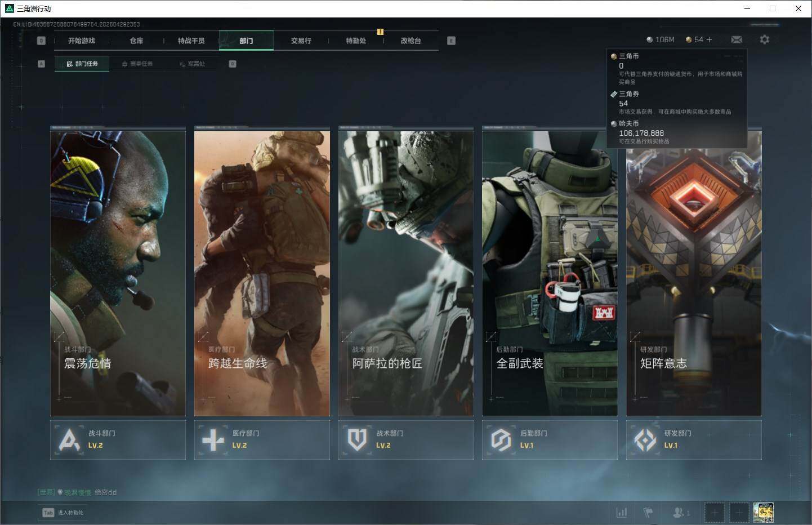Image resolution: width=812 pixels, height=525 pixels.
Task: Open the mail envelope icon
Action: [x=736, y=40]
